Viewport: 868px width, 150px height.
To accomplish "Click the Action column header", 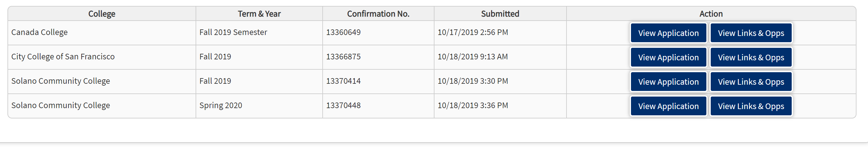I will tap(711, 14).
